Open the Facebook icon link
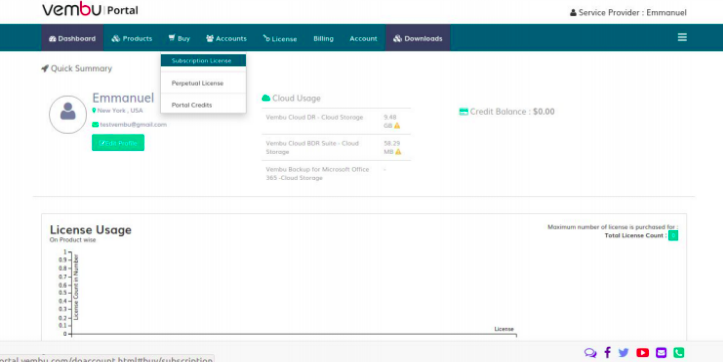 pos(607,353)
